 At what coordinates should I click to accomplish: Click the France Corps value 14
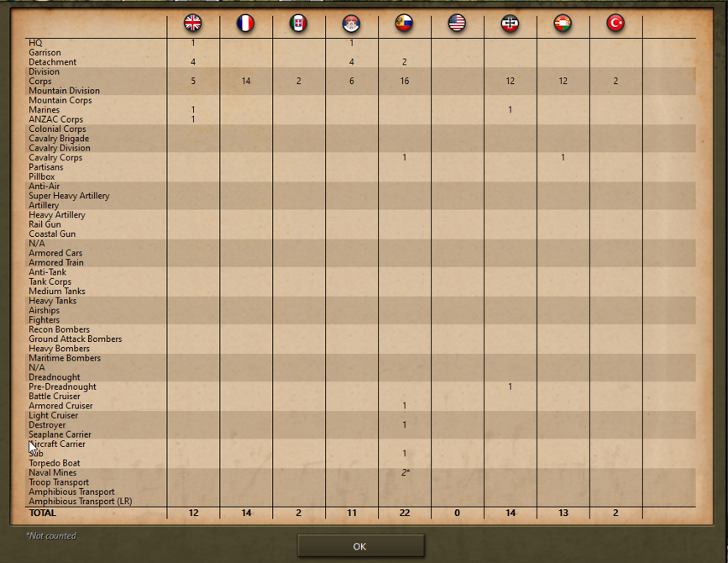246,81
